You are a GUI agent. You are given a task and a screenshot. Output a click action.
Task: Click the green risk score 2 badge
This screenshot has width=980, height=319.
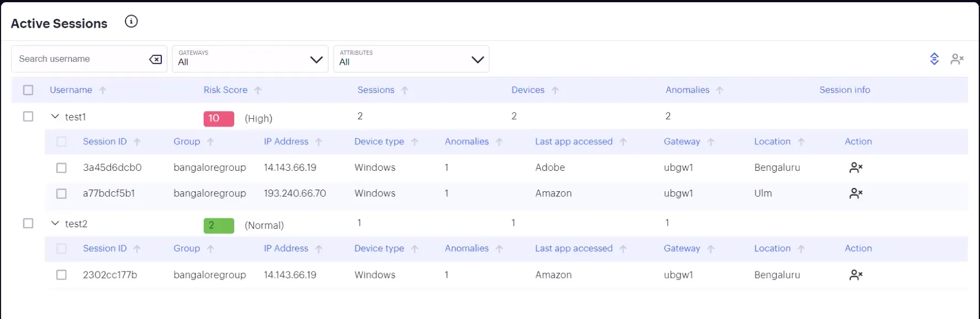pos(219,226)
